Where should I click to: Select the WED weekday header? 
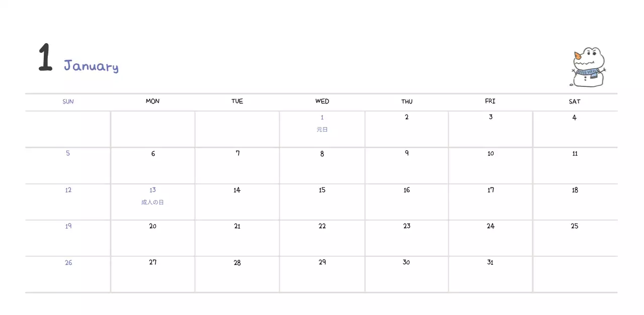322,101
